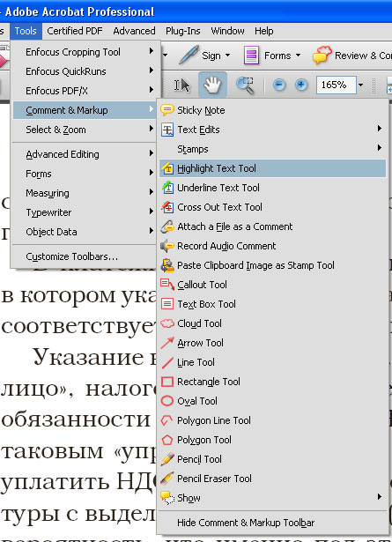Expand the Stamps submenu arrow
This screenshot has height=542, width=392.
click(379, 148)
